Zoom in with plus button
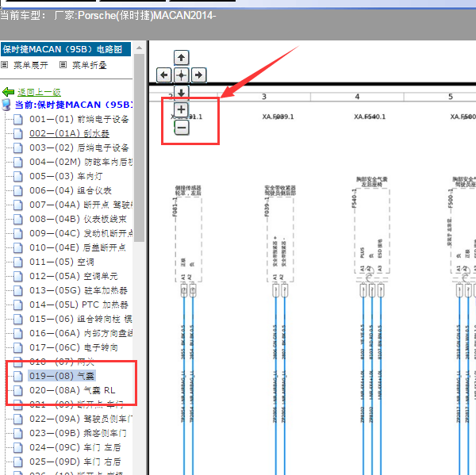 tap(181, 109)
